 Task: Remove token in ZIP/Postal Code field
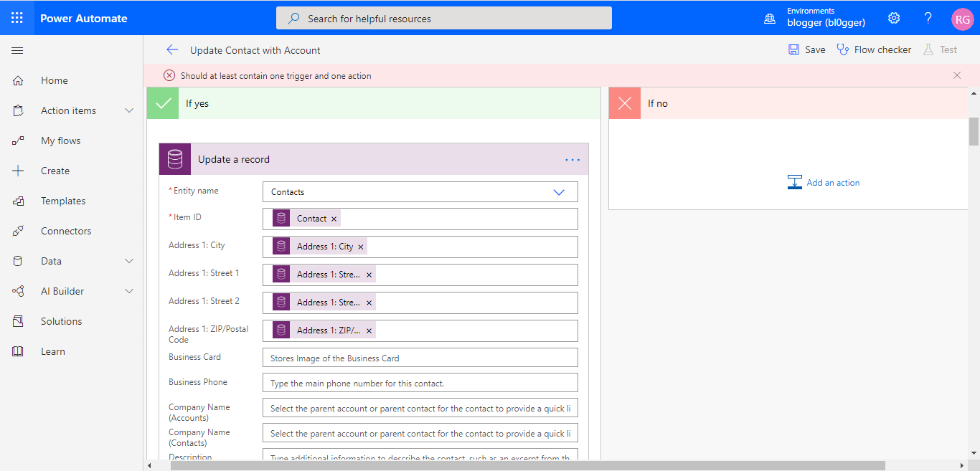click(x=369, y=330)
